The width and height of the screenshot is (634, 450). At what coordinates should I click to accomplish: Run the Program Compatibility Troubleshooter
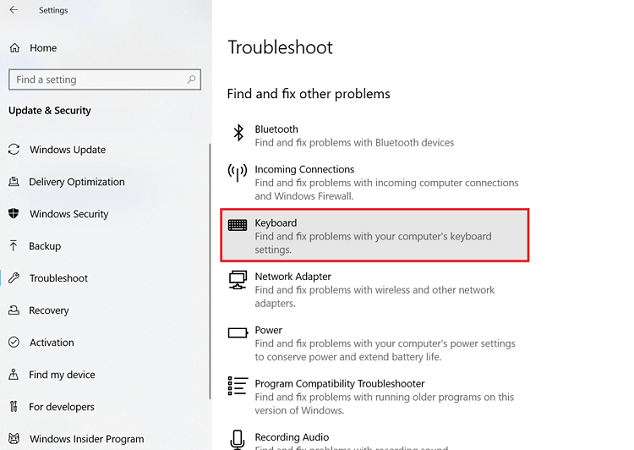pos(340,384)
